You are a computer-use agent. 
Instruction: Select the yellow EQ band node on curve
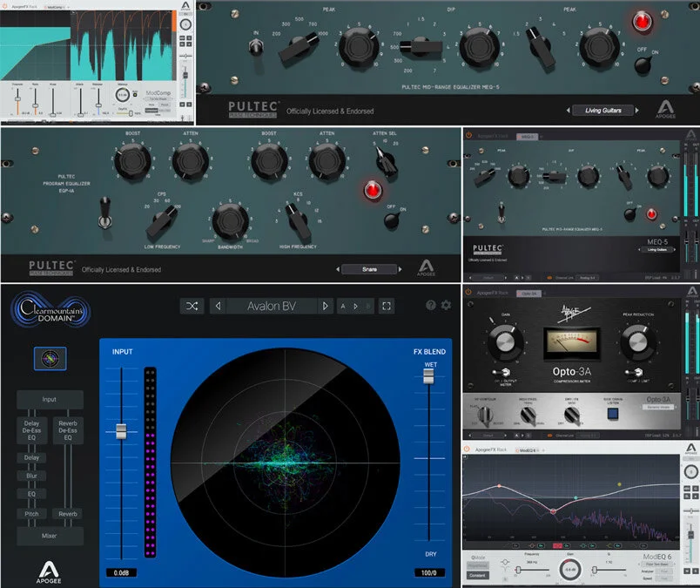(619, 484)
